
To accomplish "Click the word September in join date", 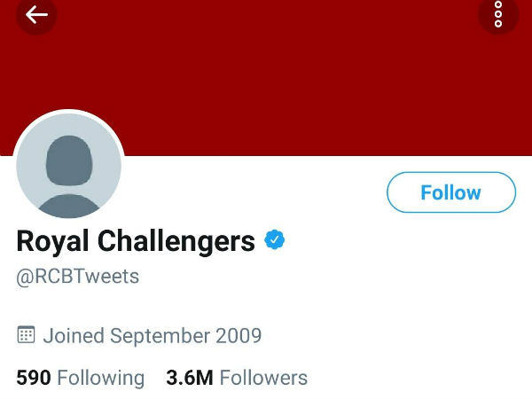I will click(x=161, y=336).
